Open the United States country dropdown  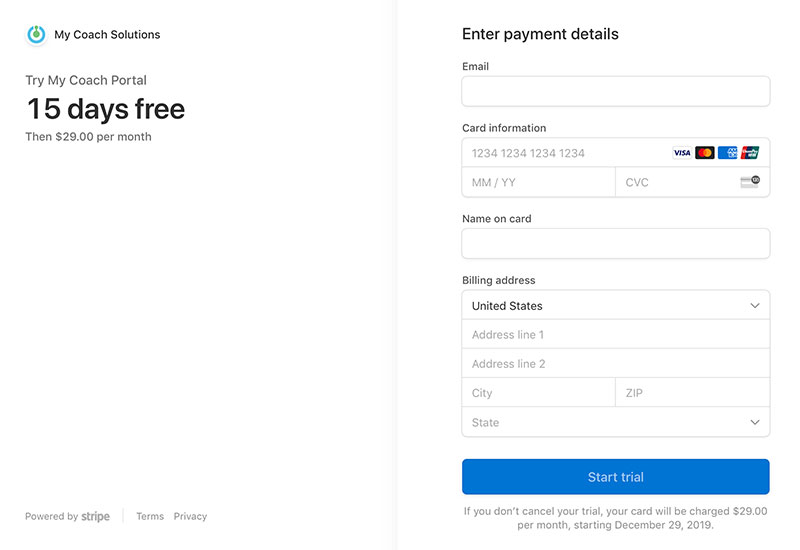tap(600, 306)
